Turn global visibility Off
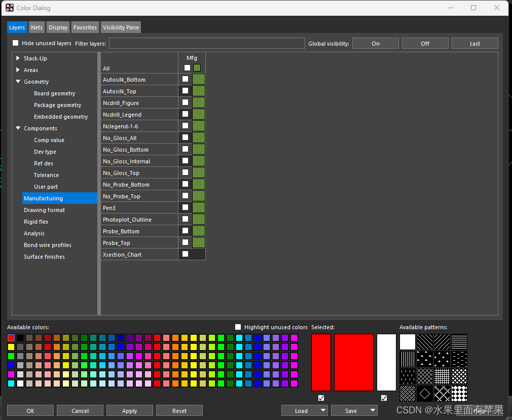This screenshot has height=420, width=512. pos(425,44)
